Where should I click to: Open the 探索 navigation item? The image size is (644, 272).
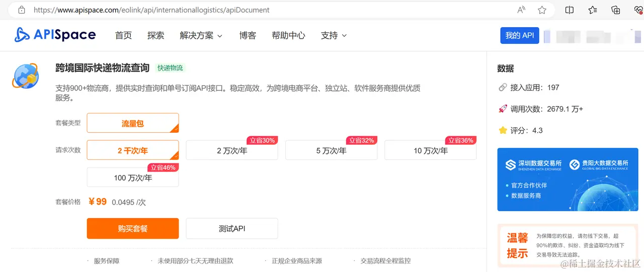pos(156,35)
